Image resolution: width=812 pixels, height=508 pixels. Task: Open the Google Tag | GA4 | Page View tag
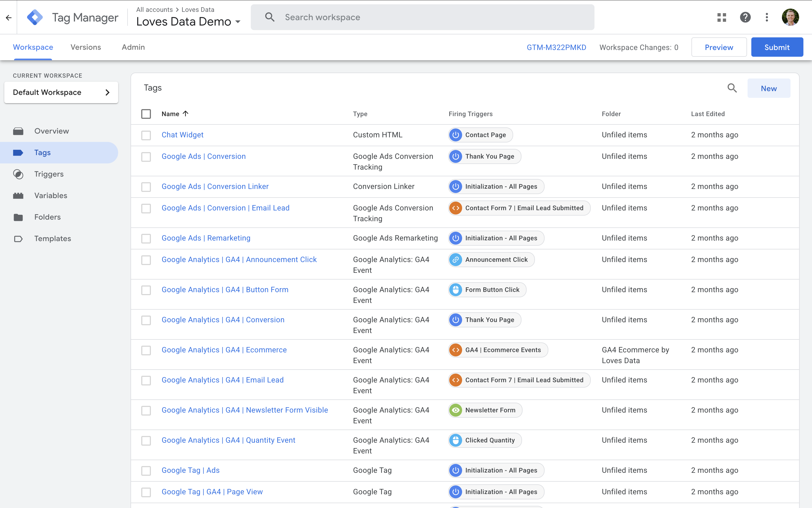click(x=212, y=492)
